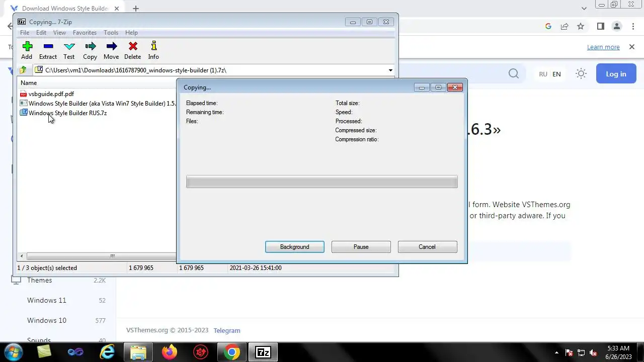Open the Windows 10 category link
Image resolution: width=644 pixels, height=362 pixels.
click(x=47, y=320)
